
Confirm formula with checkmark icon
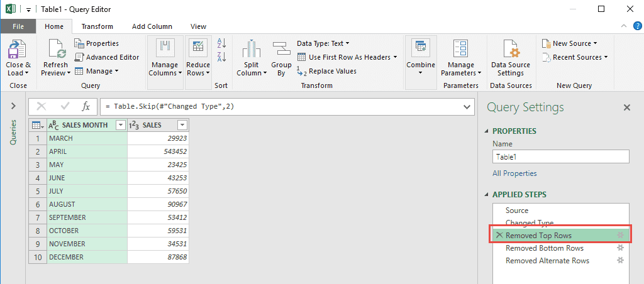[x=65, y=107]
